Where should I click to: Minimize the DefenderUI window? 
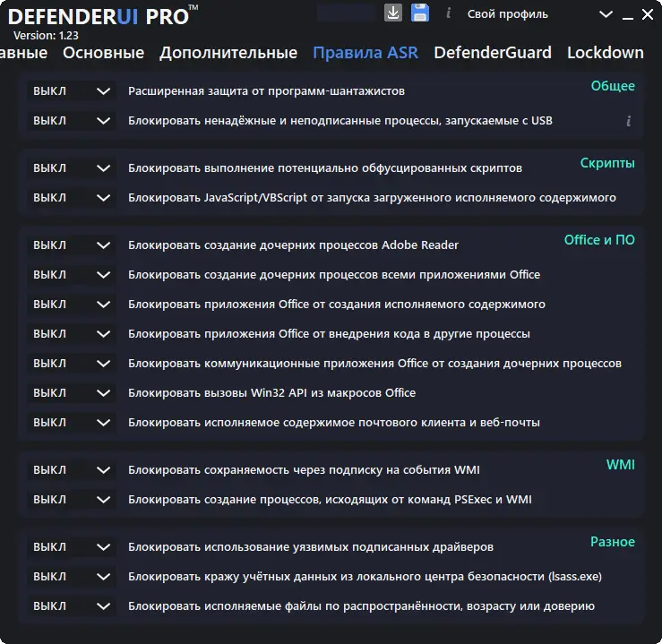point(628,19)
